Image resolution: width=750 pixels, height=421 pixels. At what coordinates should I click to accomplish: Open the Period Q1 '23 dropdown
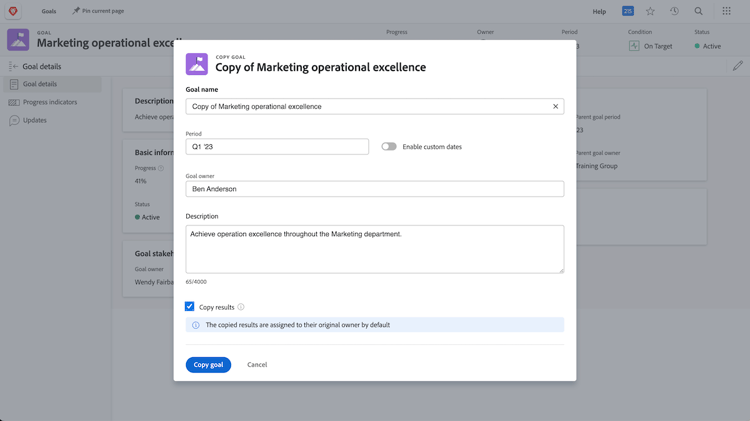pos(277,147)
